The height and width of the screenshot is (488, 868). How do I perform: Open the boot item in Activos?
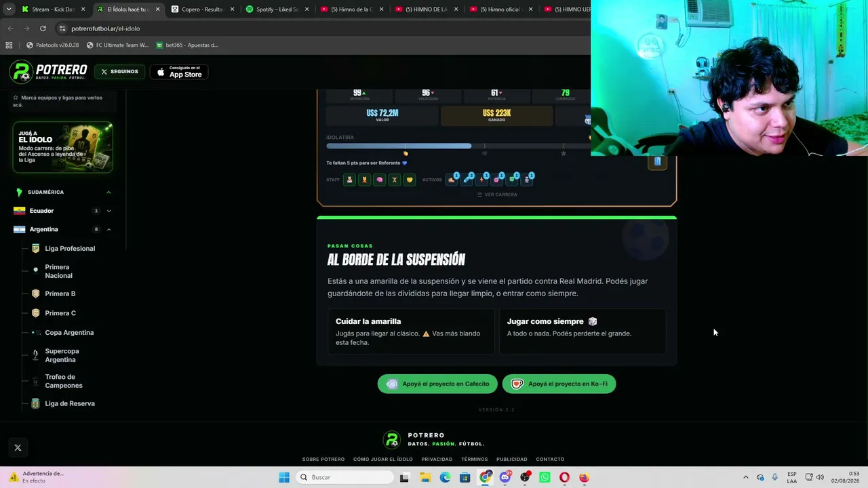452,180
